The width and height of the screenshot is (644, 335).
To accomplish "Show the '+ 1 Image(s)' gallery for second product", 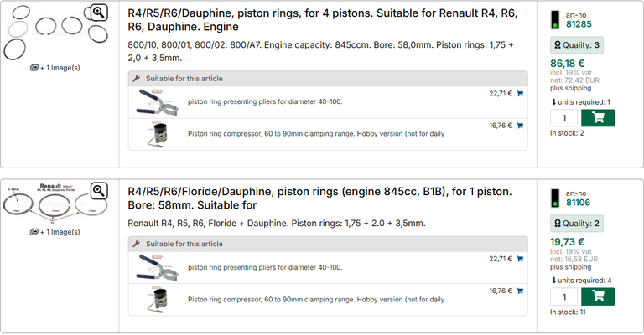I will tap(55, 231).
